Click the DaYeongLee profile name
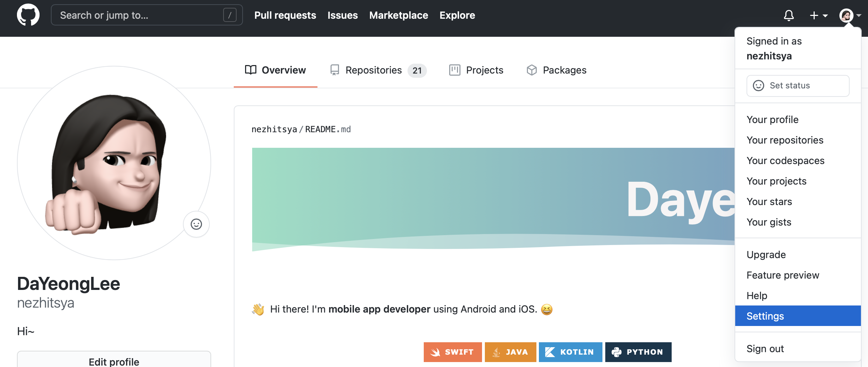 click(x=69, y=284)
